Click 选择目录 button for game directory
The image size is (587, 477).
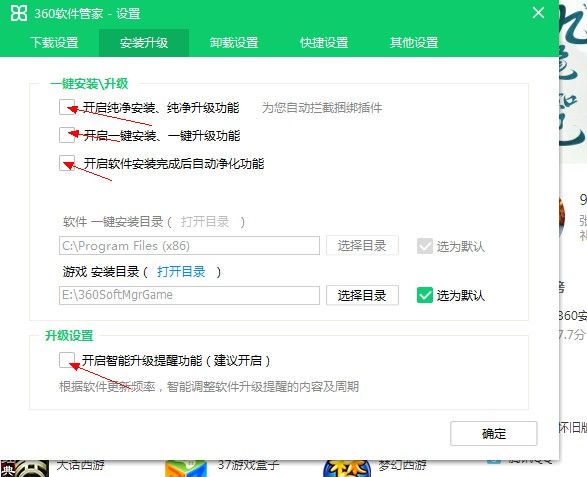pos(362,295)
